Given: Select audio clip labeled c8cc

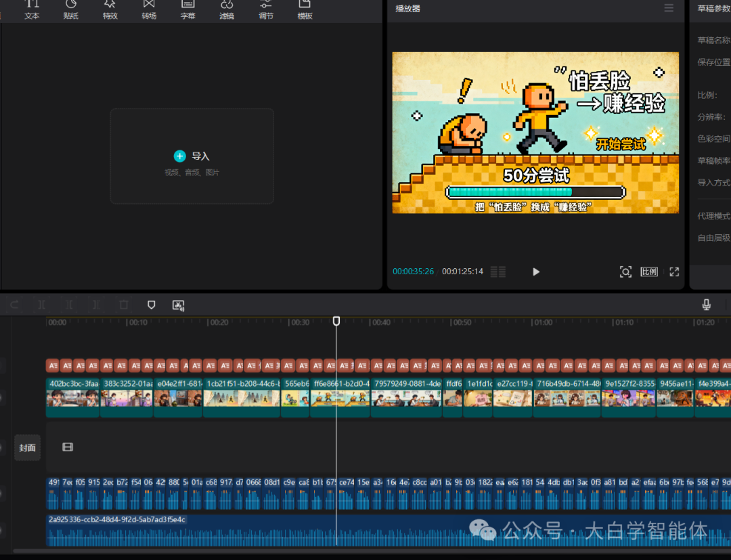Looking at the screenshot, I should (x=419, y=494).
